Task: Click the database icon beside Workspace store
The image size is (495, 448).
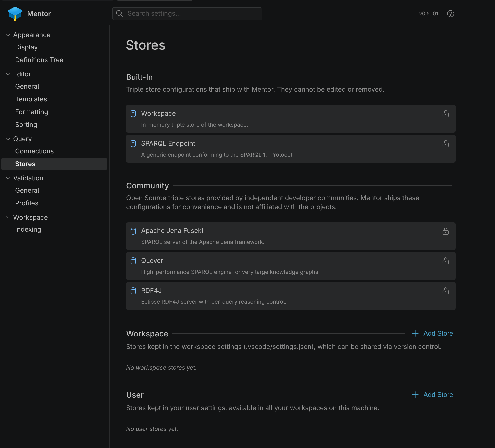Action: point(133,114)
